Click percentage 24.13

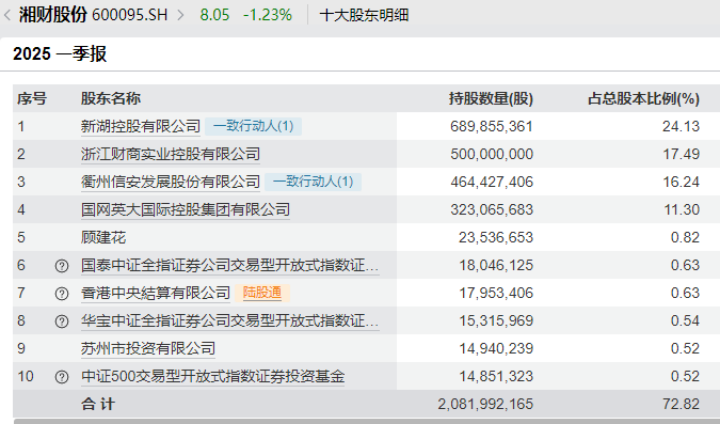681,126
